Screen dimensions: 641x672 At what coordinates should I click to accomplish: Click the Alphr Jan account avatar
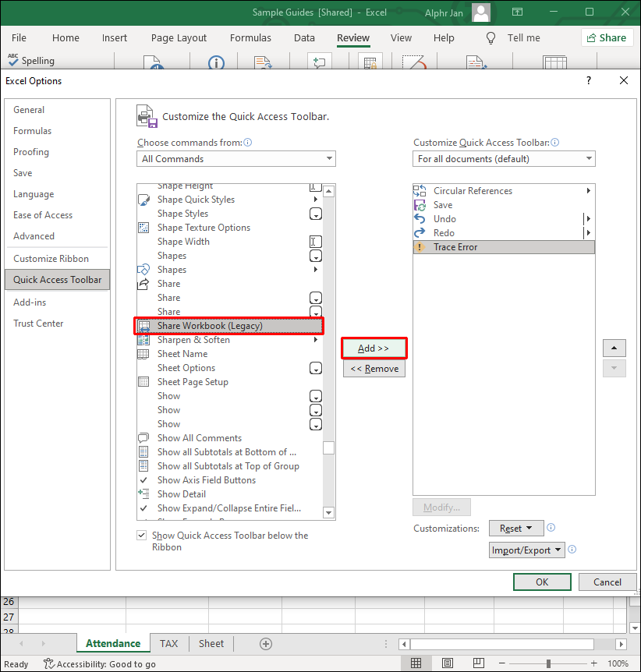[x=480, y=12]
